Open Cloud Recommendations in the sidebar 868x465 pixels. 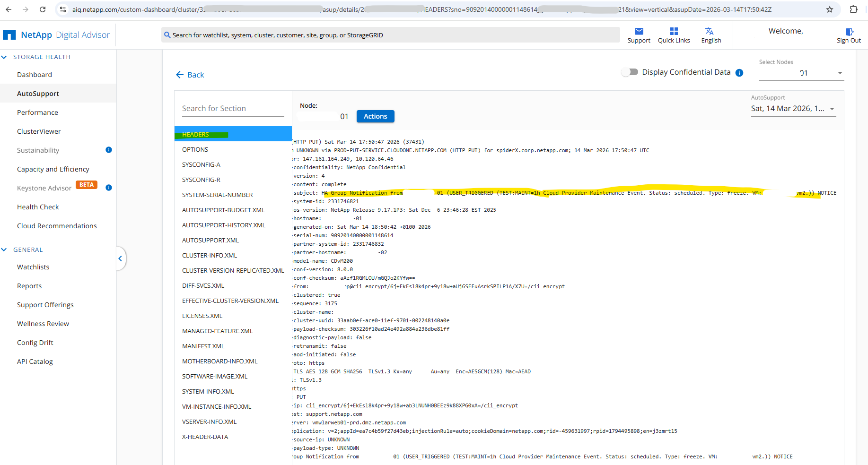click(57, 226)
